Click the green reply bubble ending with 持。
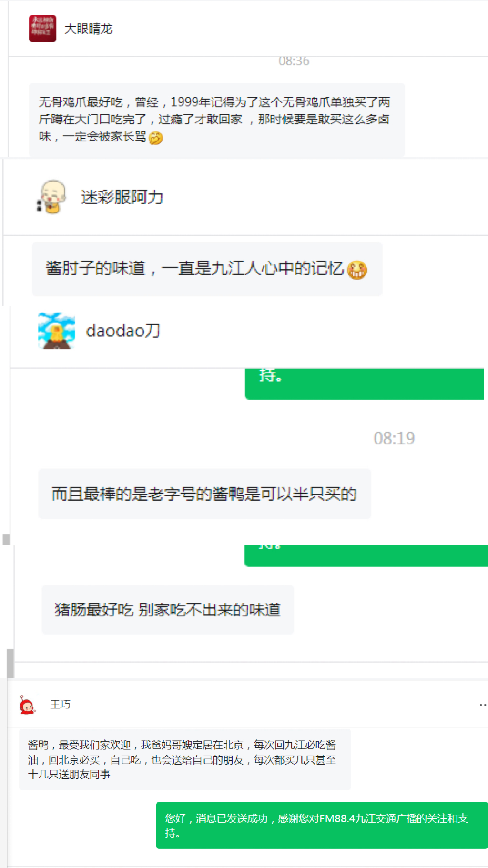Screen dimensions: 488x868 click(365, 384)
